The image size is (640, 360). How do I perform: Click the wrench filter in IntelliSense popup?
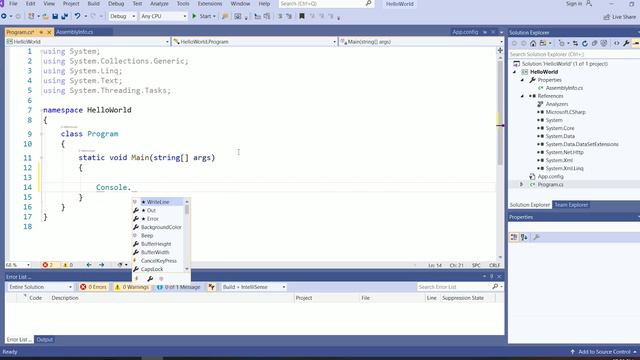click(x=150, y=279)
